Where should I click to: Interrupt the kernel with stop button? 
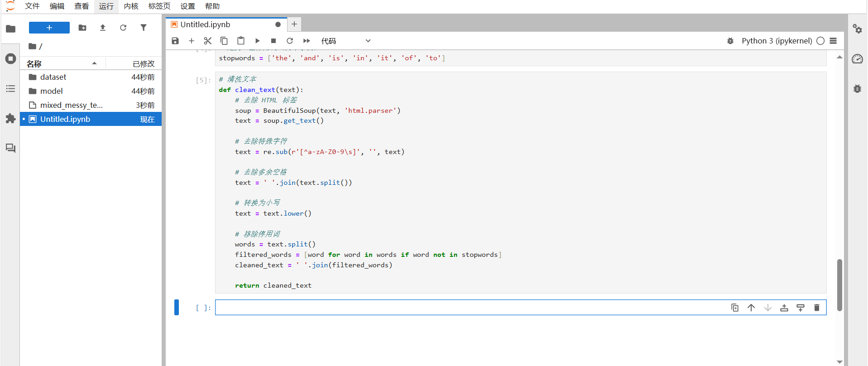pos(273,41)
